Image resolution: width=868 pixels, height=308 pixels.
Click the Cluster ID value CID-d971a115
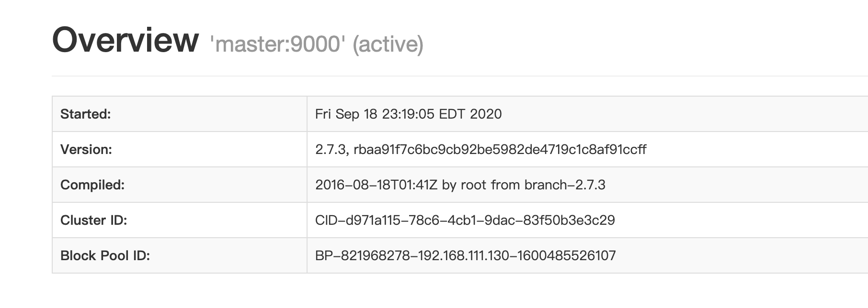pyautogui.click(x=465, y=220)
